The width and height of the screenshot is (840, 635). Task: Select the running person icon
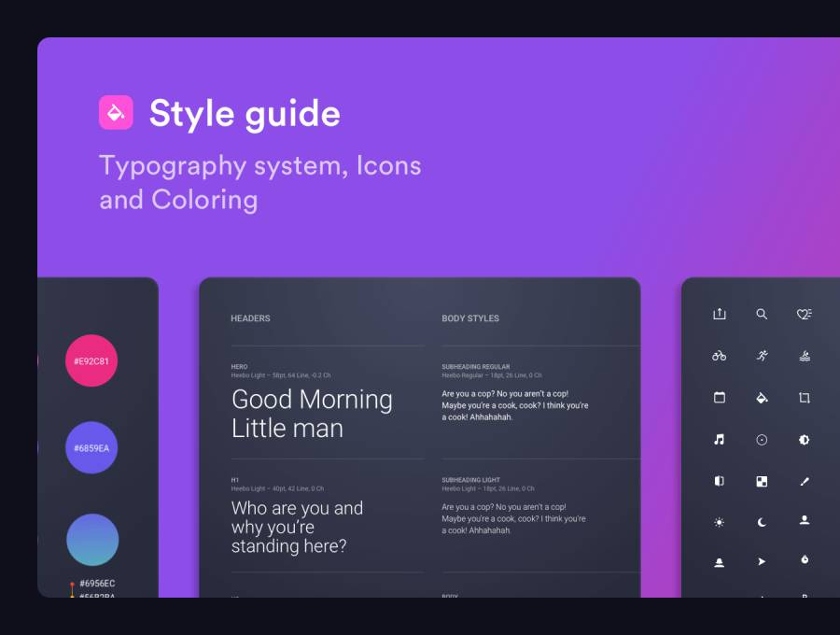point(762,356)
